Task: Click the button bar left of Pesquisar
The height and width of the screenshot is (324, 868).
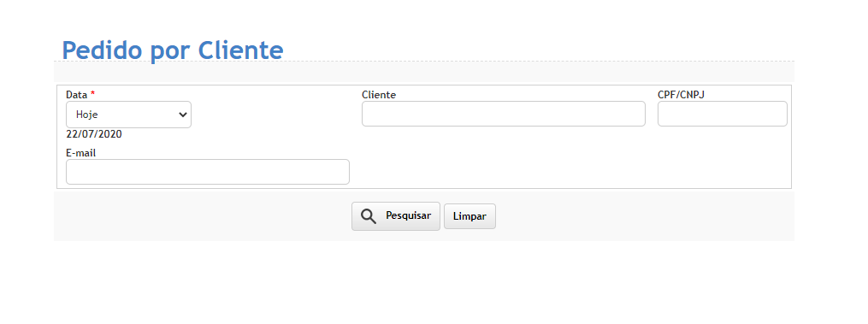Action: coord(203,216)
